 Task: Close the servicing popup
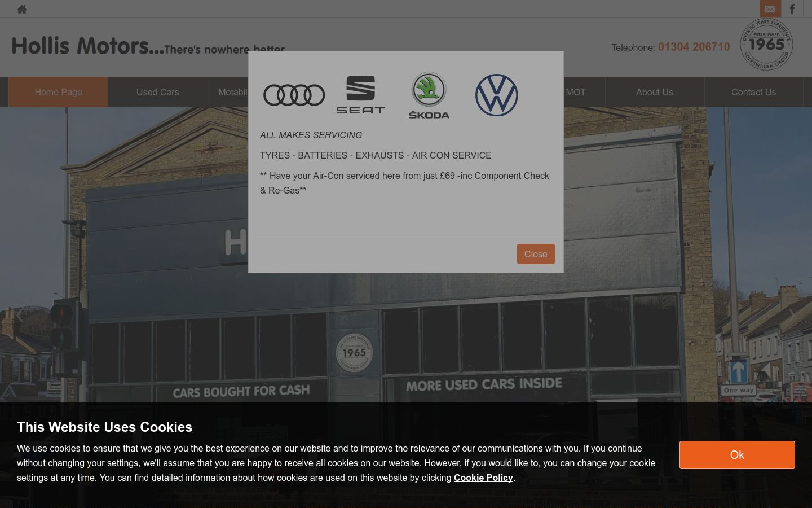[x=536, y=254]
